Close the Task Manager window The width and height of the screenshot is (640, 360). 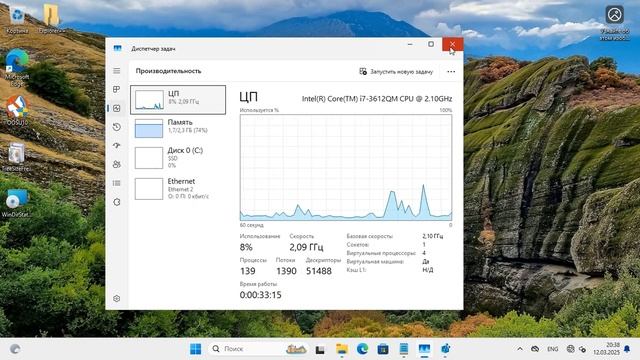453,44
